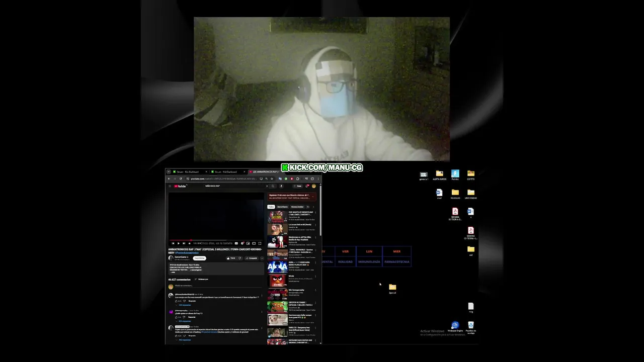The width and height of the screenshot is (644, 362).
Task: Go back with the browser back arrow
Action: 169,178
